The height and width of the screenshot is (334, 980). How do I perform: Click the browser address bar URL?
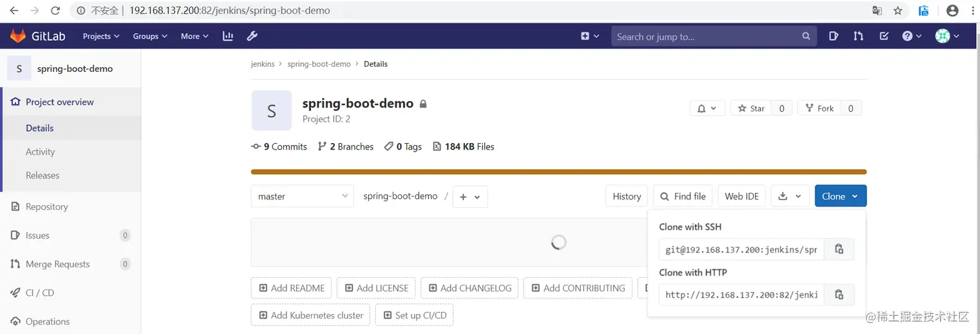pyautogui.click(x=229, y=10)
